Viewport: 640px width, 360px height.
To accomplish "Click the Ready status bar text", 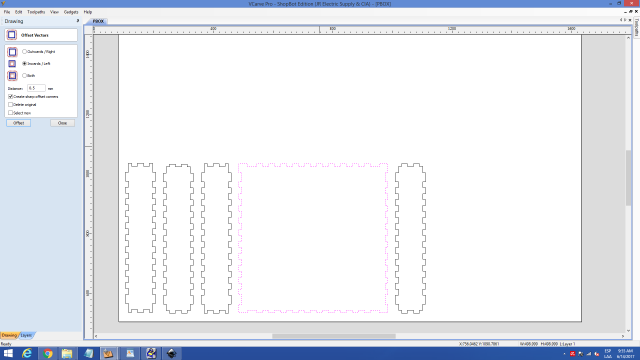I will (6, 344).
